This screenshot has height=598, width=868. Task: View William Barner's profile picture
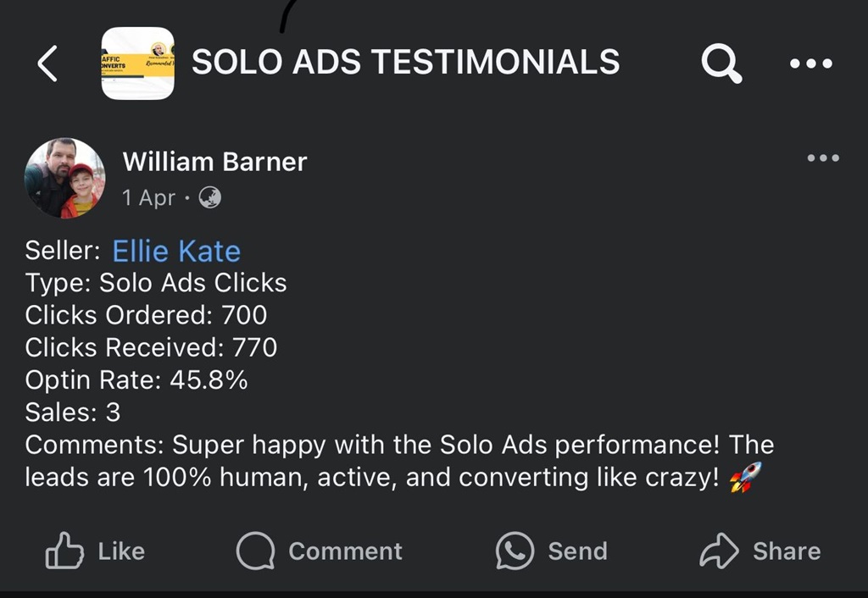[65, 179]
